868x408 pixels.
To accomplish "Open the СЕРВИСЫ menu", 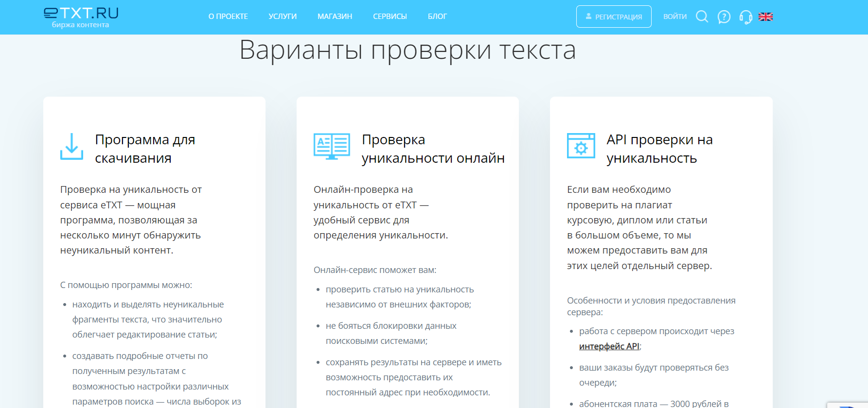I will coord(390,17).
